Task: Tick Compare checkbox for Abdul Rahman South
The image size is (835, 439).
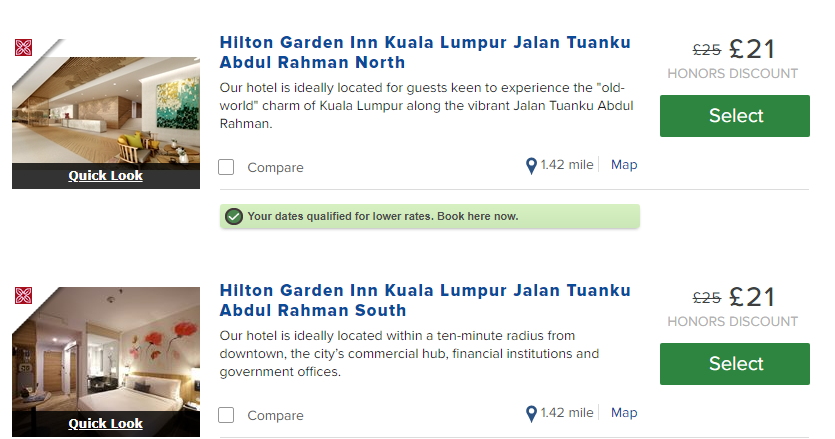Action: pos(226,415)
